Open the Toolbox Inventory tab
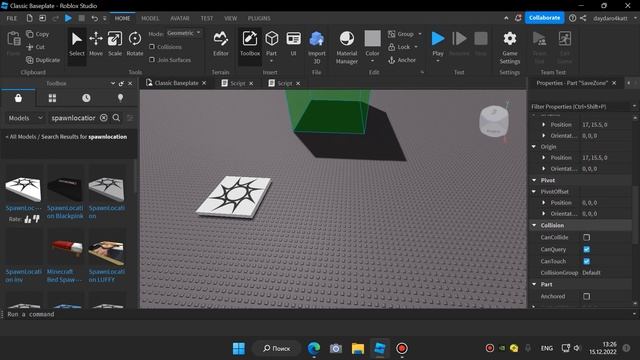This screenshot has width=640, height=360. [x=52, y=98]
